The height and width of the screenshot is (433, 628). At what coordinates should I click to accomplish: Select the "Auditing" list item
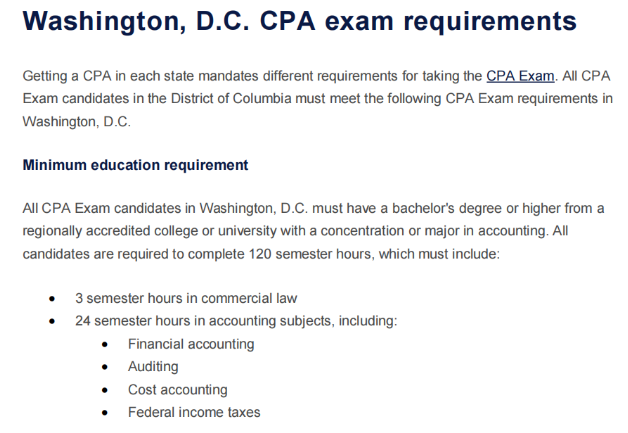pyautogui.click(x=153, y=367)
